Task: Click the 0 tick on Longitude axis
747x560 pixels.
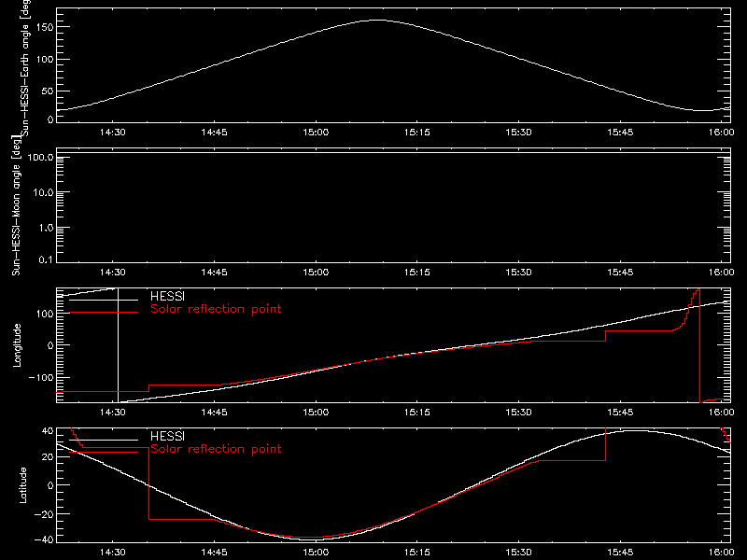Action: click(x=50, y=345)
